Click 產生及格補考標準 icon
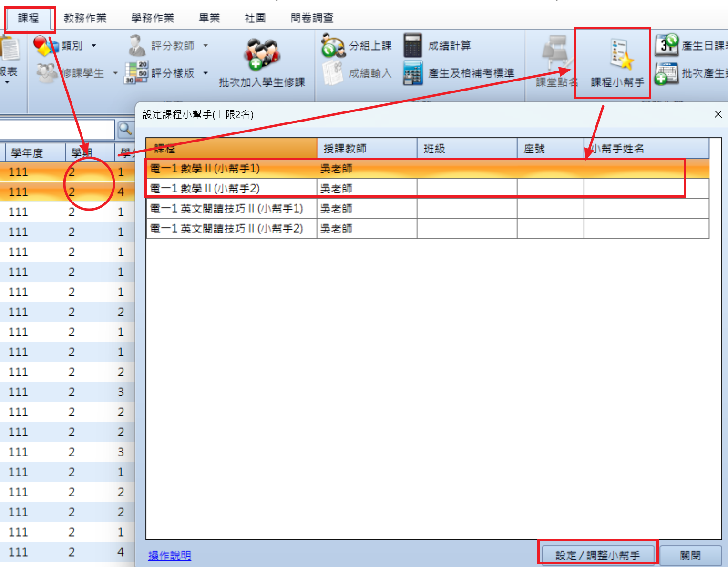The height and width of the screenshot is (567, 728). pos(413,73)
